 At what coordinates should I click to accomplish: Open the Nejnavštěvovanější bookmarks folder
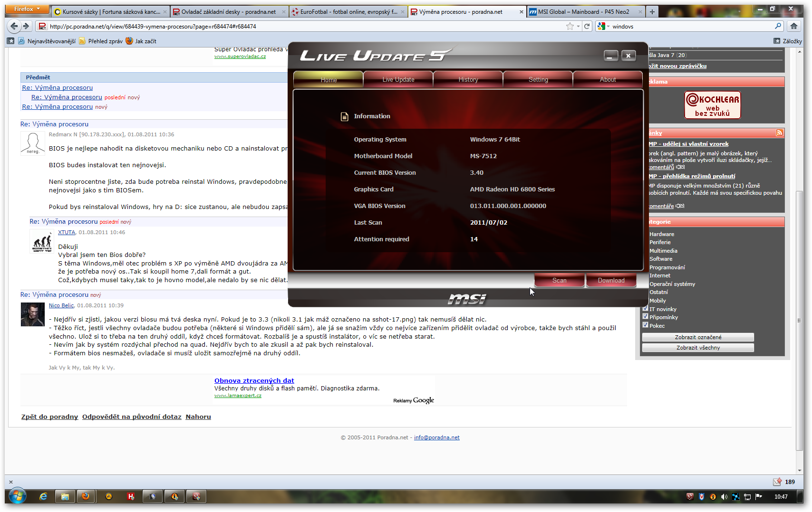tap(47, 41)
